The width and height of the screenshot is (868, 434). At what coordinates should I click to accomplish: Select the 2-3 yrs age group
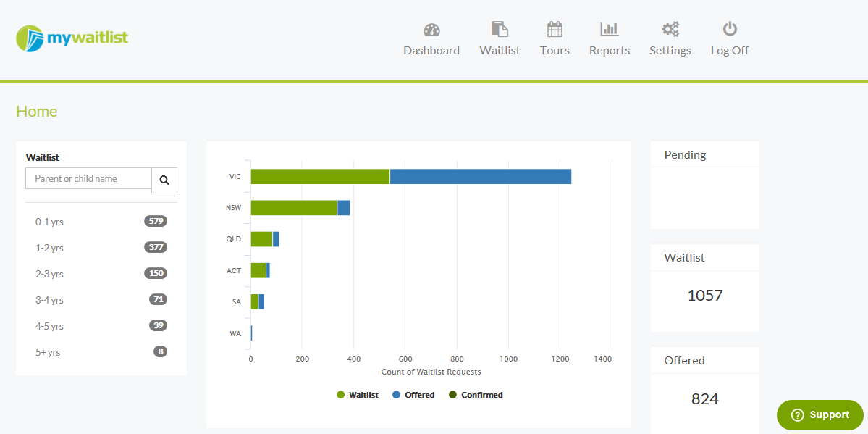click(x=49, y=274)
